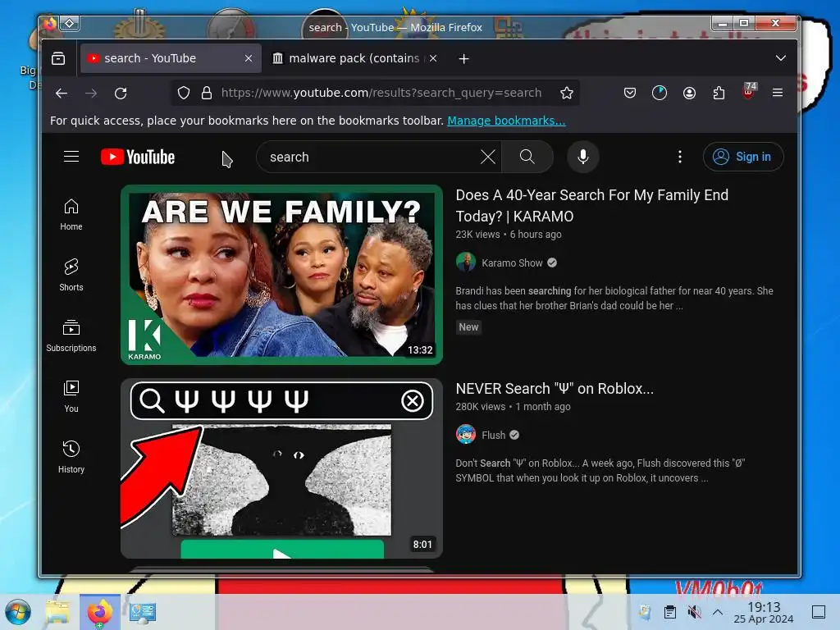Toggle the YouTube guide sidebar menu

(71, 157)
